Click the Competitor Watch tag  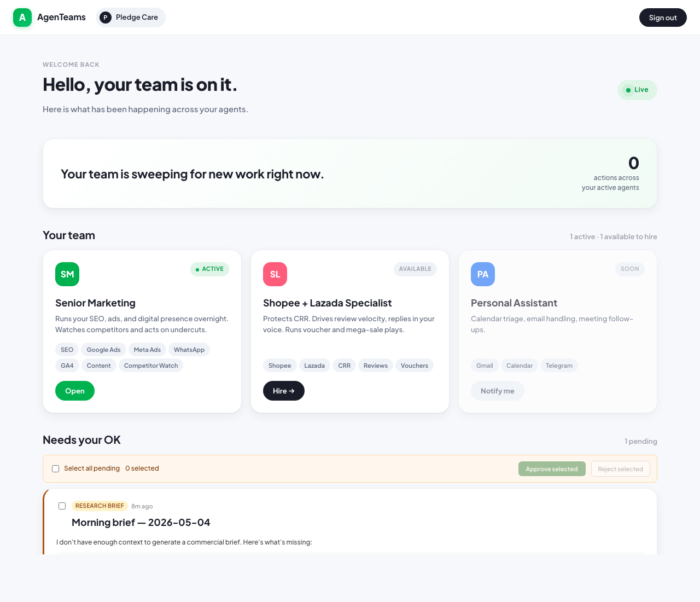tap(151, 366)
